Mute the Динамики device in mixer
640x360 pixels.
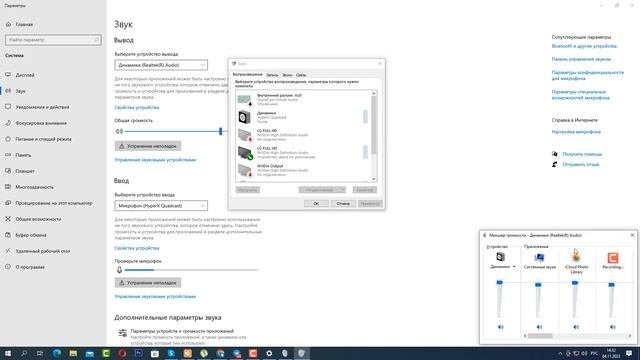[500, 327]
